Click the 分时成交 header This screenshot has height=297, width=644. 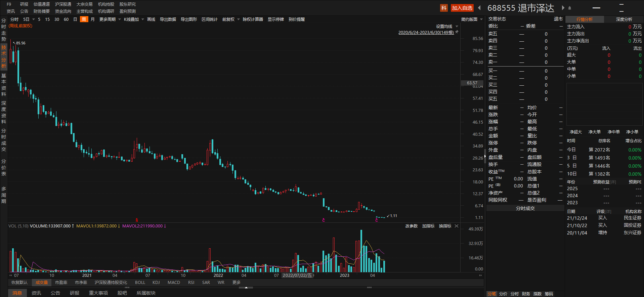pyautogui.click(x=525, y=209)
